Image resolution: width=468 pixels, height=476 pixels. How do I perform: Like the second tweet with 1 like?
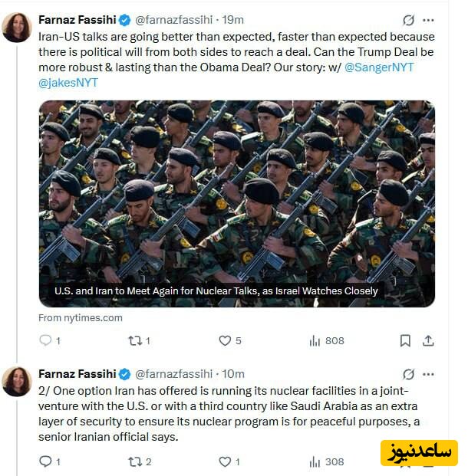point(225,461)
